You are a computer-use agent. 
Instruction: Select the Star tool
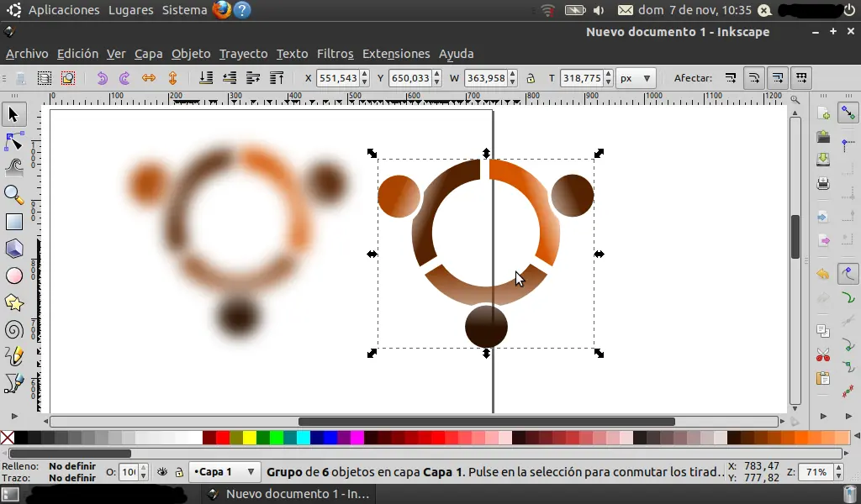pos(13,302)
